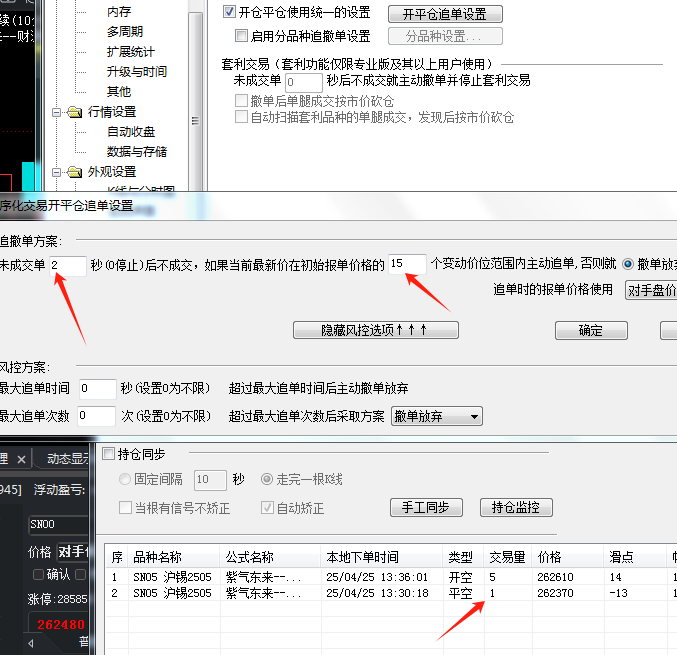Open the 对手盘价 price dropdown
This screenshot has height=655, width=677.
tap(651, 290)
